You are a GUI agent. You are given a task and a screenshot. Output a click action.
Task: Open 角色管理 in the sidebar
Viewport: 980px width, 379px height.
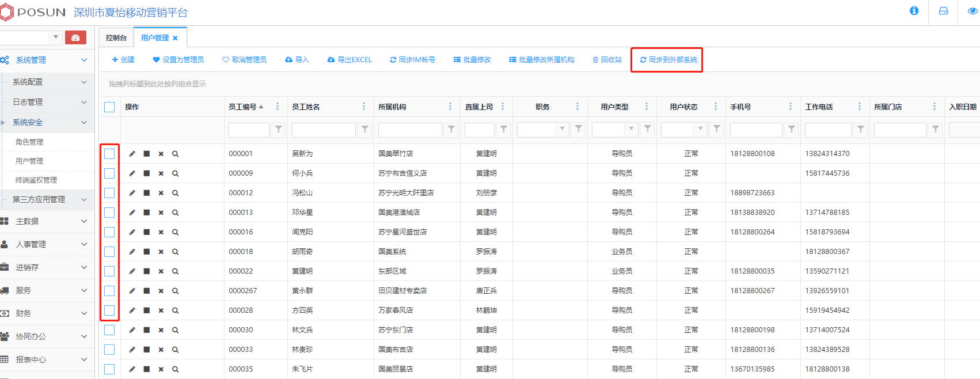pyautogui.click(x=29, y=142)
